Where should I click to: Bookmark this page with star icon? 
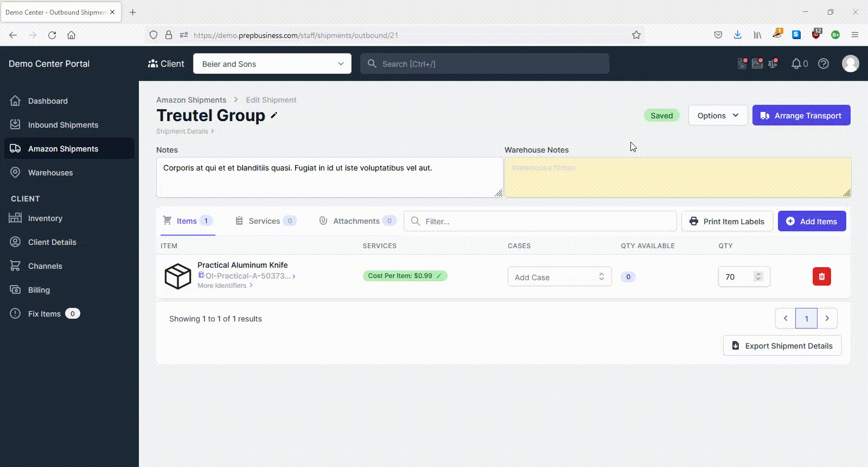tap(636, 35)
